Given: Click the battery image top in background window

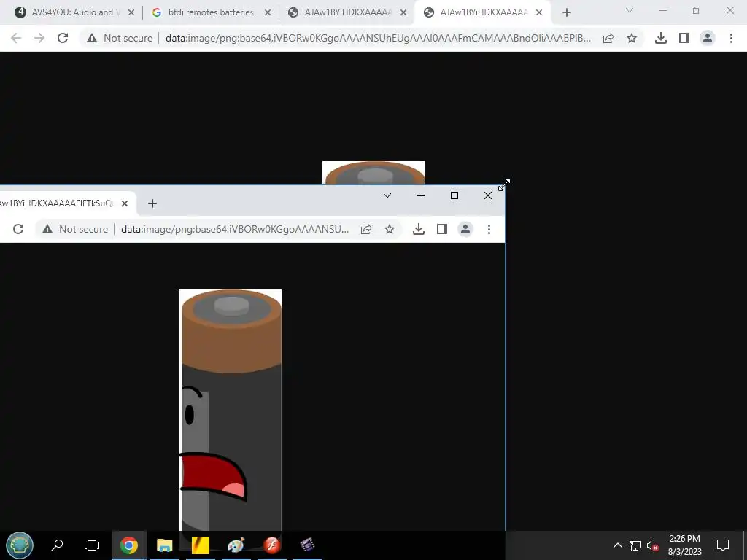Looking at the screenshot, I should [x=373, y=173].
